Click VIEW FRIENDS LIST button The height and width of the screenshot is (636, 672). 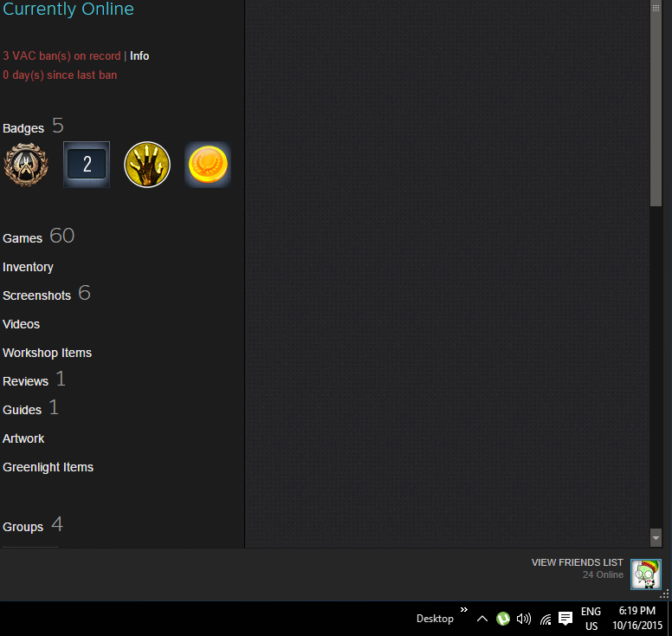[577, 562]
